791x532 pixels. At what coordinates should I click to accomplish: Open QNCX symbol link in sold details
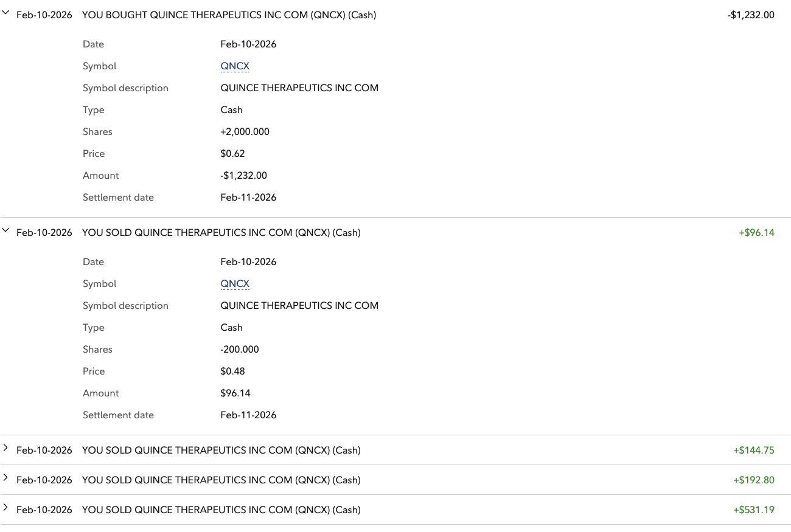pos(235,284)
